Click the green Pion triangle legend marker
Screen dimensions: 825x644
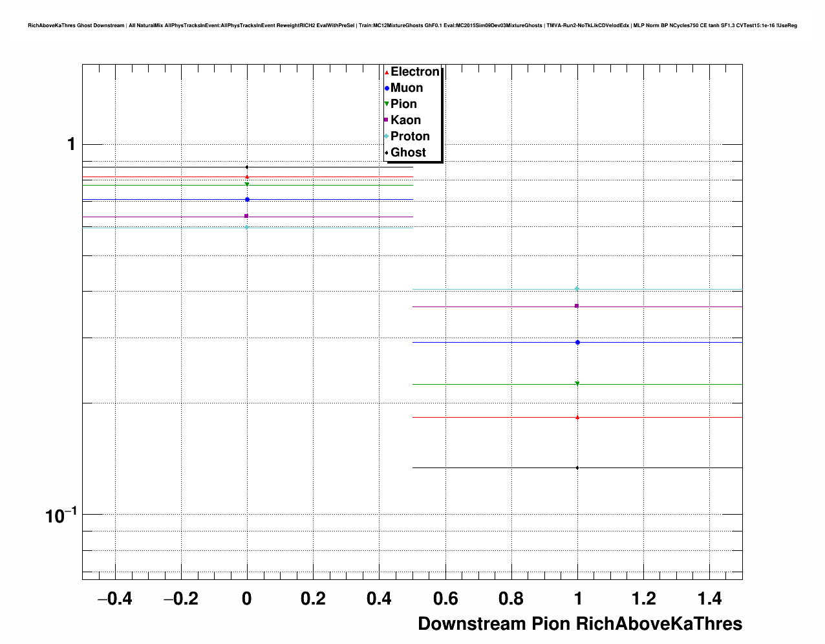tap(387, 104)
